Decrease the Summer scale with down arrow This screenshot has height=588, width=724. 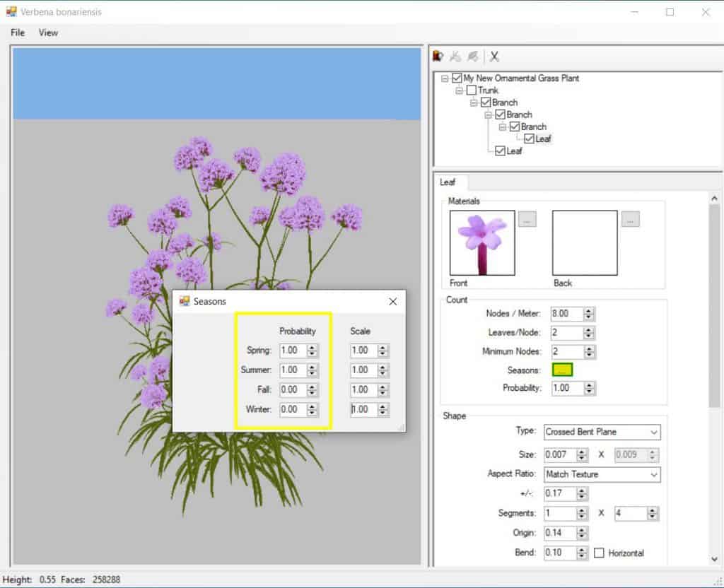click(x=383, y=373)
